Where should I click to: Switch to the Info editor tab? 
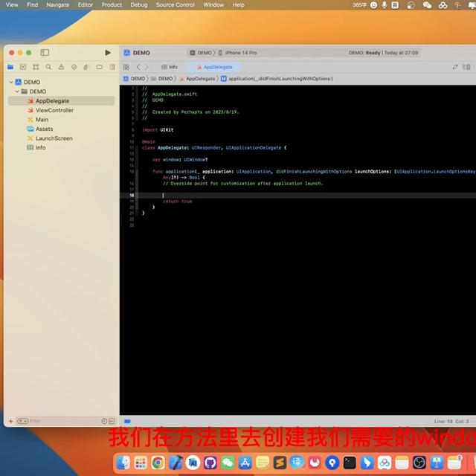click(170, 67)
